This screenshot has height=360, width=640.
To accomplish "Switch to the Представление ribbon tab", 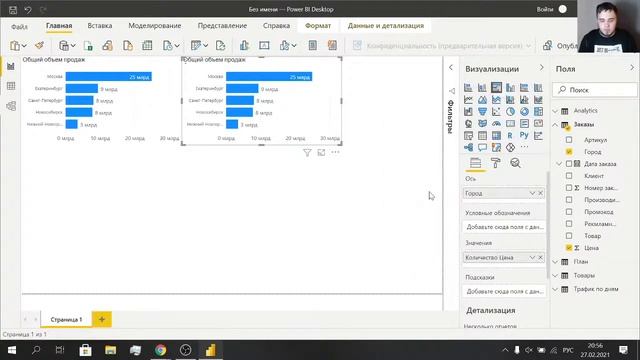I will pyautogui.click(x=222, y=25).
